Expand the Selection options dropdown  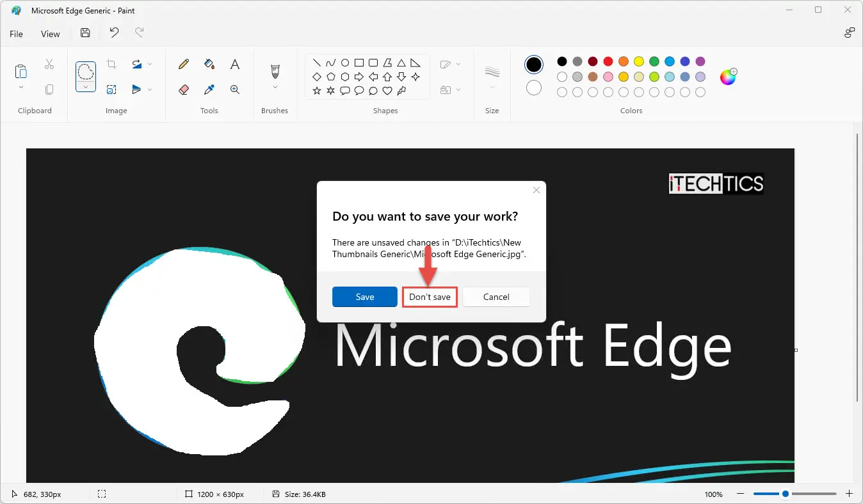coord(86,87)
